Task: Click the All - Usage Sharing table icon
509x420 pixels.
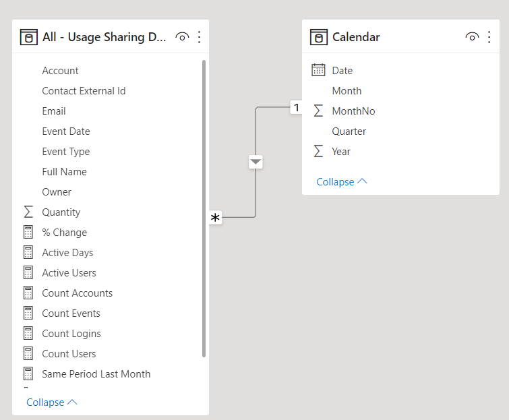Action: [28, 37]
